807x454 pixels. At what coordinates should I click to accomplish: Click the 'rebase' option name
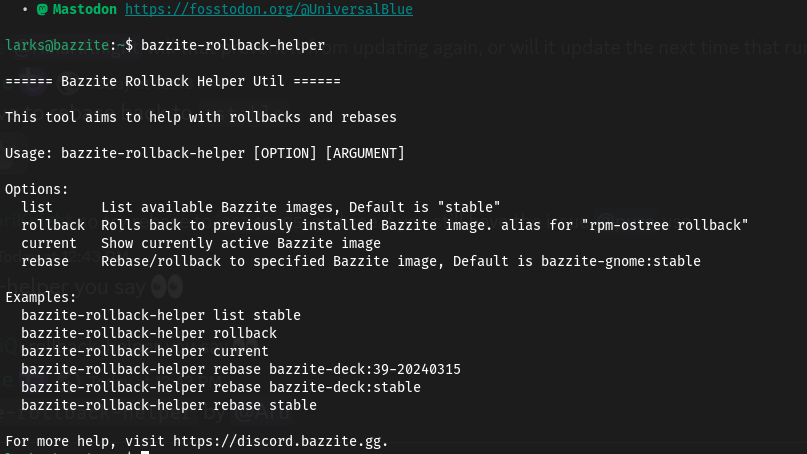45,261
